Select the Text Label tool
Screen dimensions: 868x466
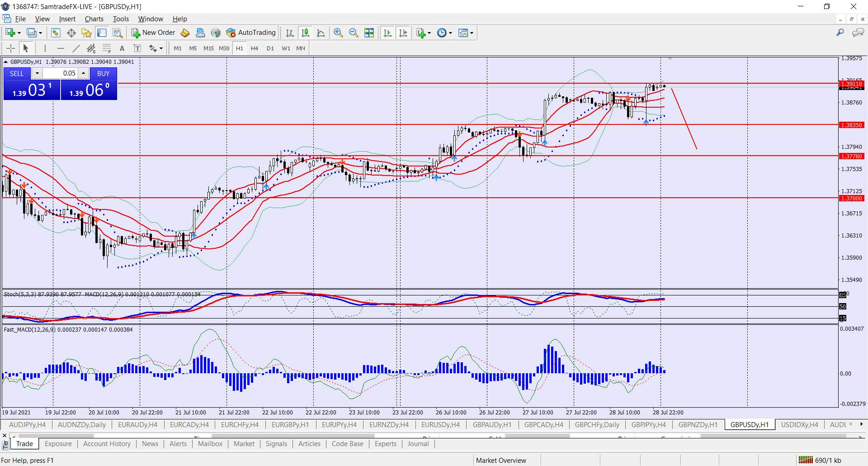[x=137, y=48]
